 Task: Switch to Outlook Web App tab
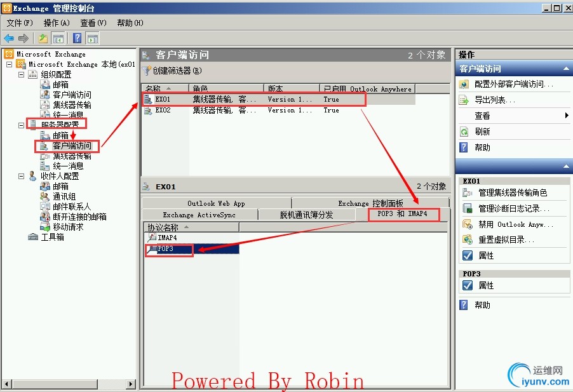point(217,203)
